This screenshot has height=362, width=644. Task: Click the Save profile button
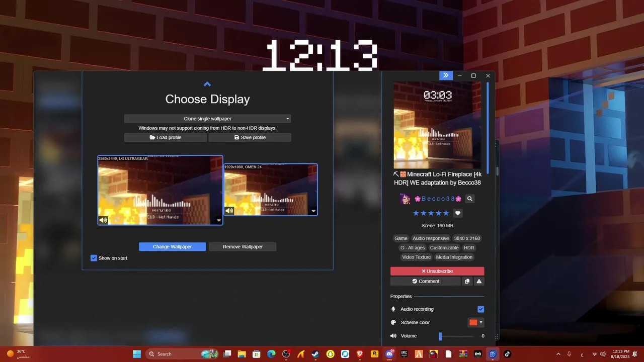pos(250,137)
